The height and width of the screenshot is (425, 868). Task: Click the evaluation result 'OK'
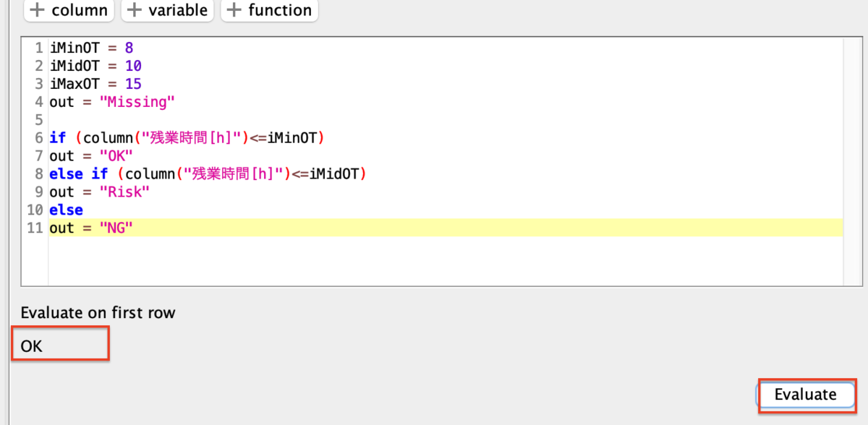pyautogui.click(x=31, y=346)
